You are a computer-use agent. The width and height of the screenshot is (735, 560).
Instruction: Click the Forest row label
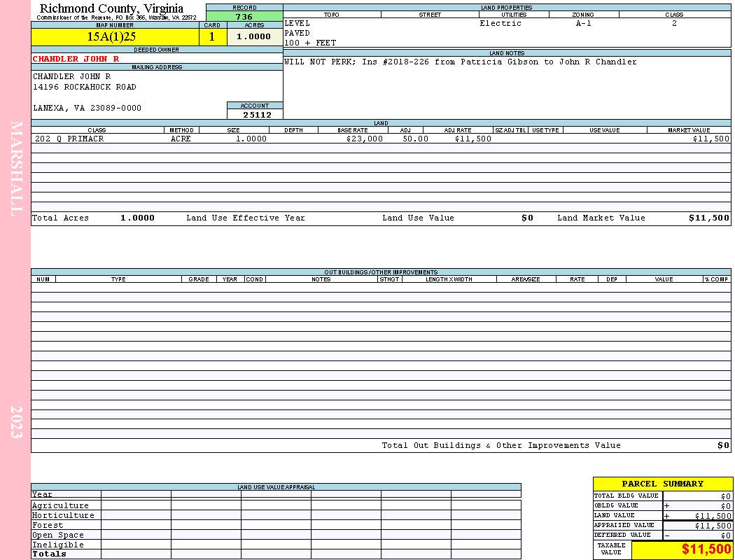point(48,525)
